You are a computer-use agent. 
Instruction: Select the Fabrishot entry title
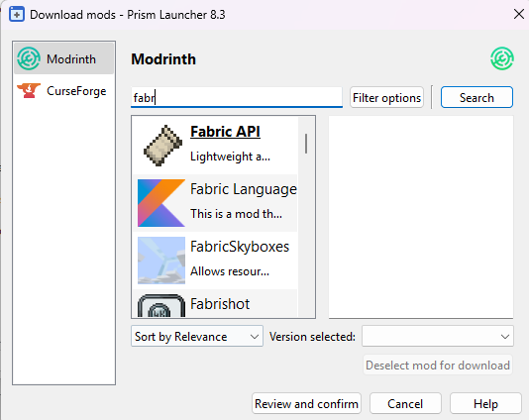220,304
